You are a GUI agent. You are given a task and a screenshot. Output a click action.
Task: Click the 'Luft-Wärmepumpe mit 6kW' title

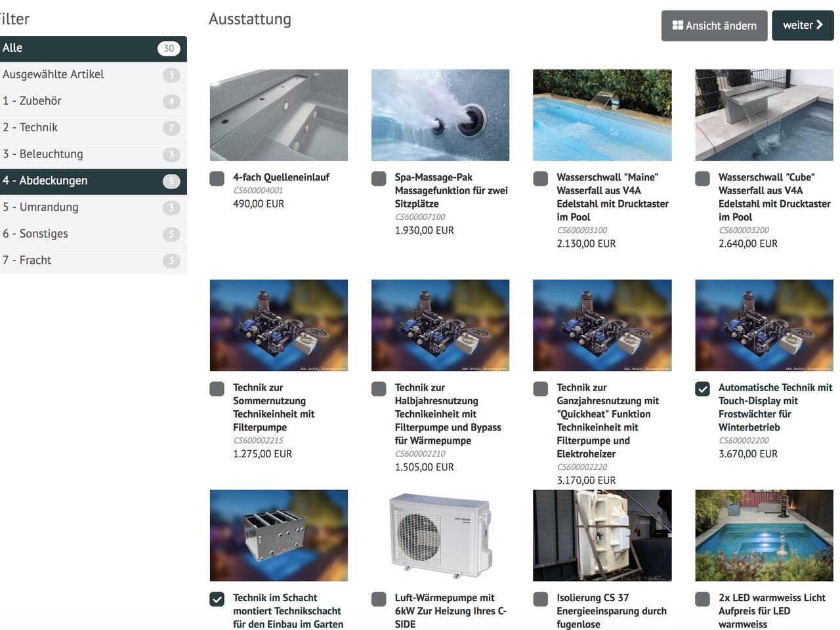(451, 611)
